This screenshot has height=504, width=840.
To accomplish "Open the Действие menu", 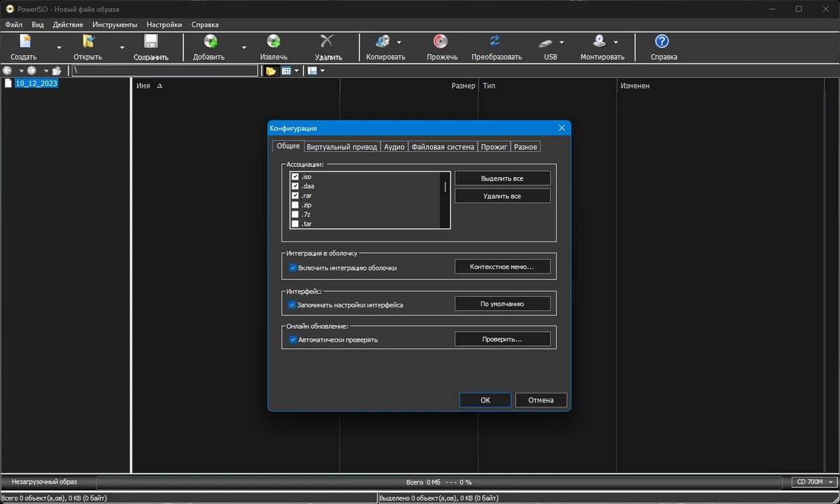I will [x=68, y=24].
